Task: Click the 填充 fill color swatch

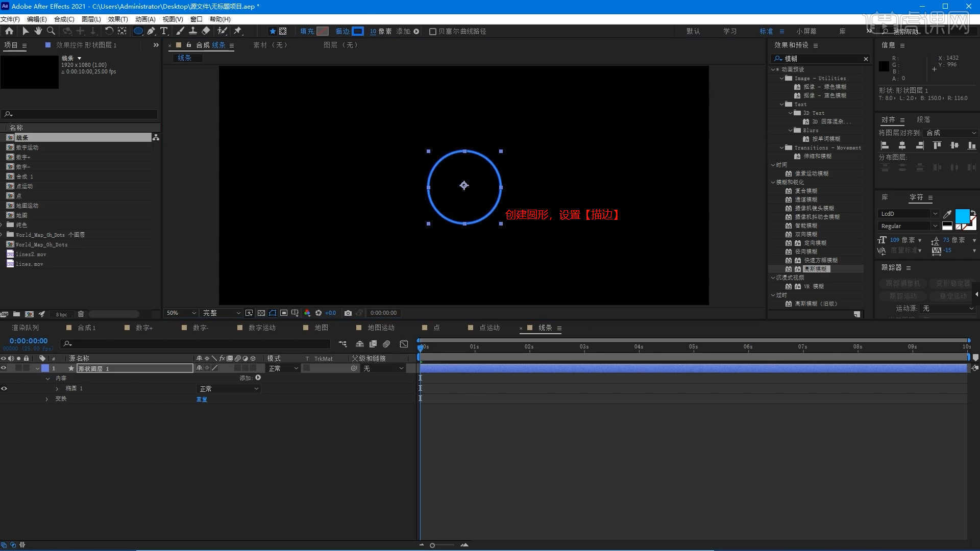Action: click(x=323, y=31)
